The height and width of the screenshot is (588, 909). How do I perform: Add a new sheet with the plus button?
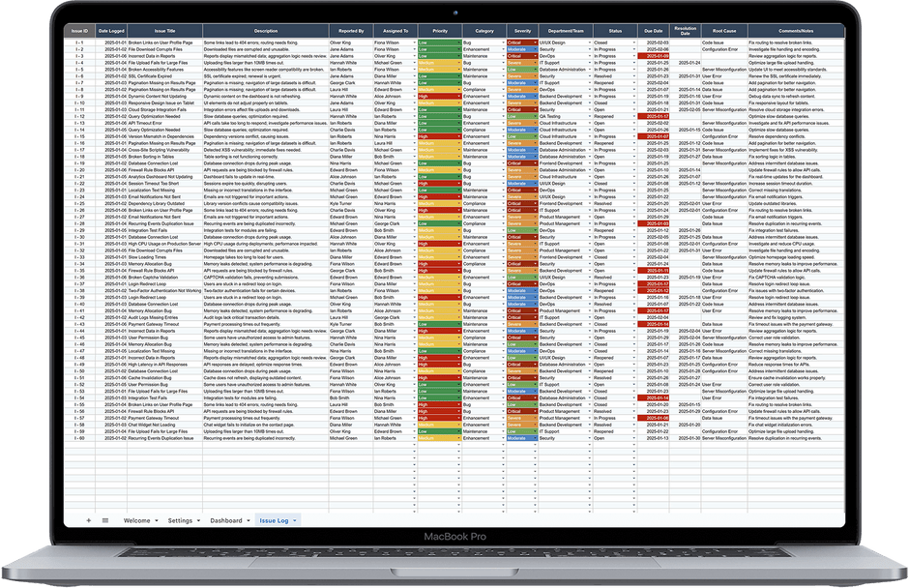pos(88,518)
